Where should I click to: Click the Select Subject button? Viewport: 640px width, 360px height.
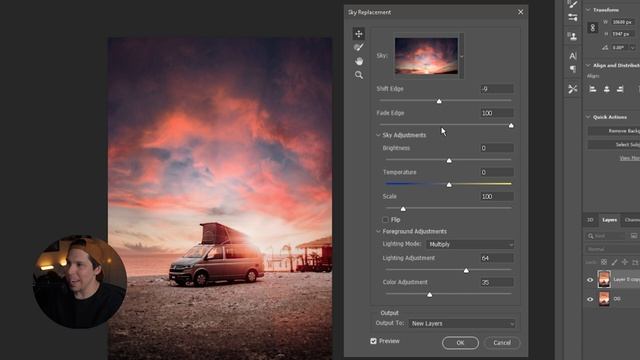[613, 145]
